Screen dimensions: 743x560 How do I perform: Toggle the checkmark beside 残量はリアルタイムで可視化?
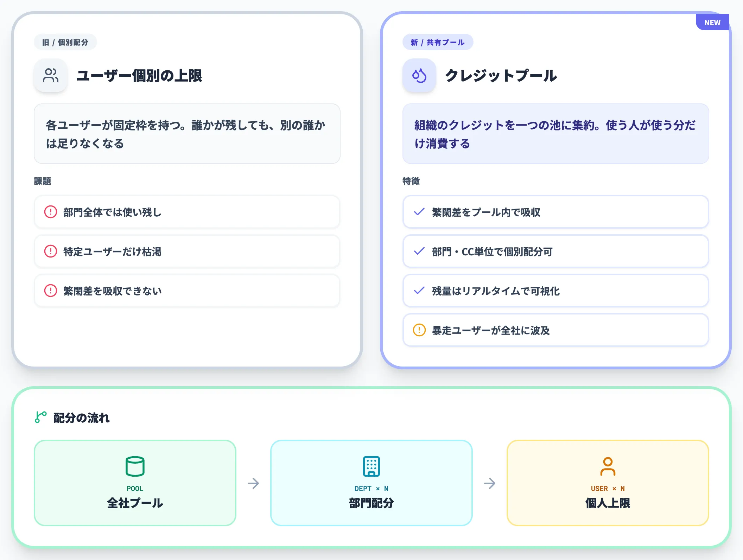pyautogui.click(x=419, y=291)
